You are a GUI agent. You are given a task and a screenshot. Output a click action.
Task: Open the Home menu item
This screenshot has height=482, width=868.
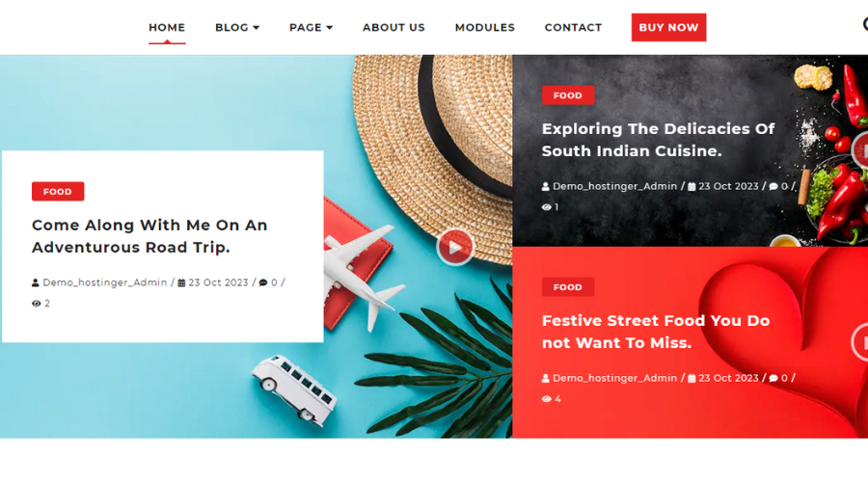click(167, 27)
